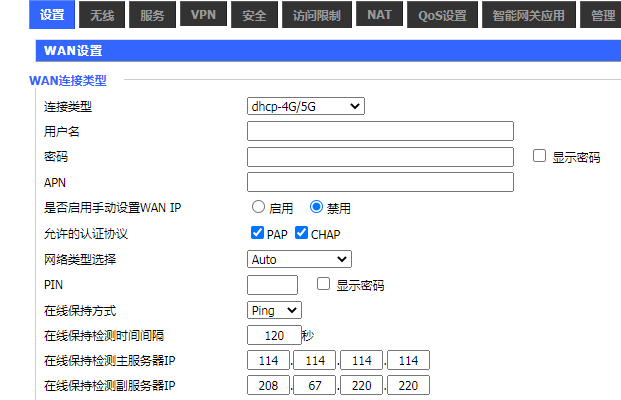This screenshot has width=621, height=400.
Task: Select the 安全 tab
Action: pyautogui.click(x=254, y=15)
